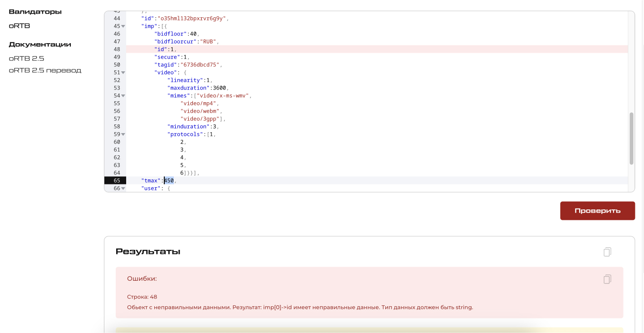The width and height of the screenshot is (644, 333).
Task: Click line number 48 in the gutter
Action: 117,49
